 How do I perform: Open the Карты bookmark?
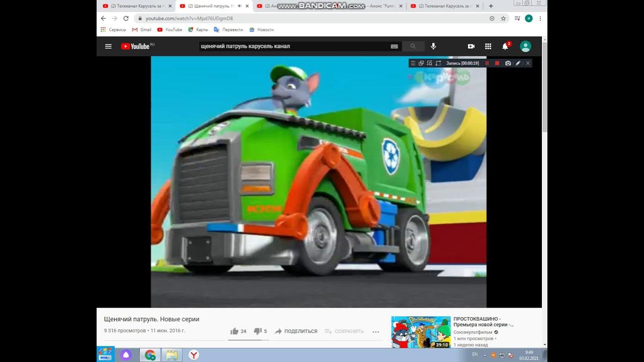click(198, 30)
